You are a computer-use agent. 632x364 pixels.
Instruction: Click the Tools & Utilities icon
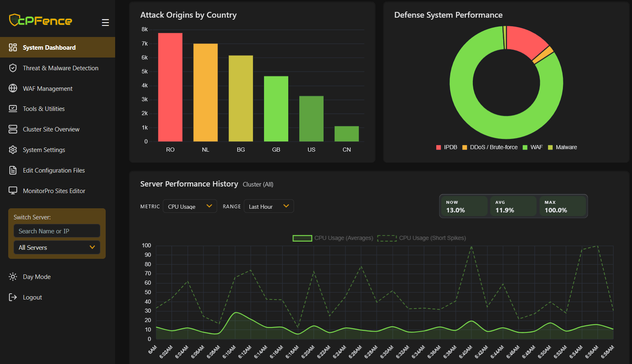coord(13,108)
